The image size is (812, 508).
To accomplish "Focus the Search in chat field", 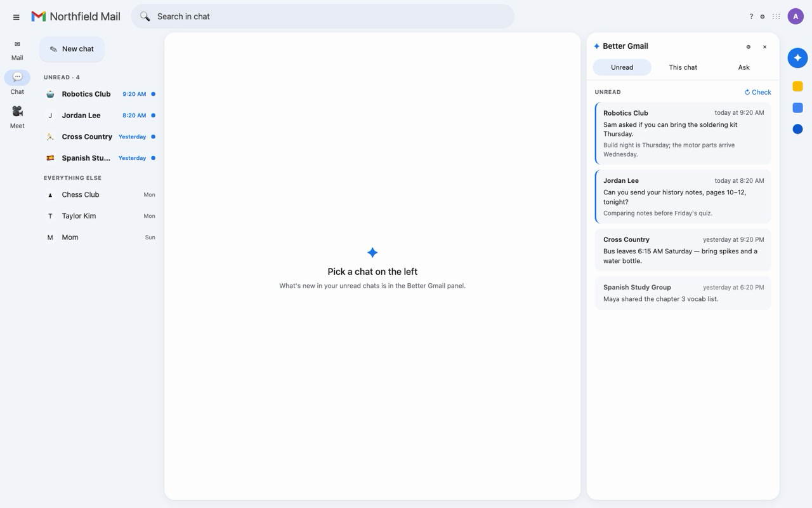I will coord(322,17).
